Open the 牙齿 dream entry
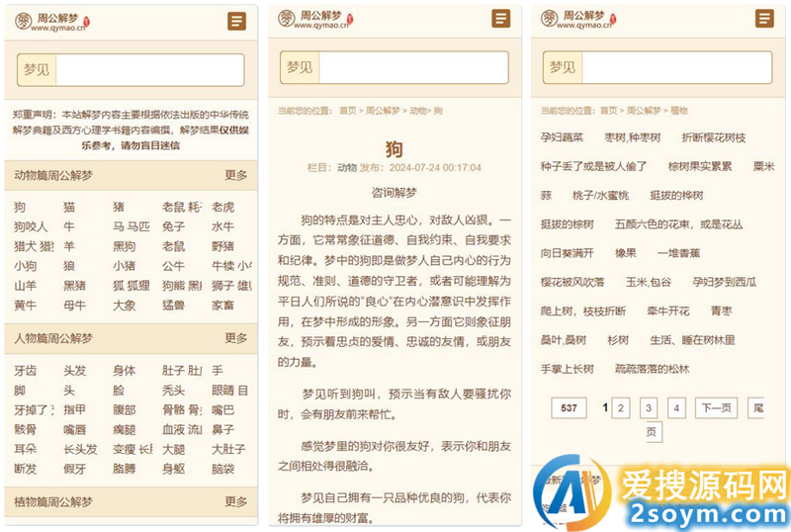The width and height of the screenshot is (791, 532). click(x=25, y=370)
